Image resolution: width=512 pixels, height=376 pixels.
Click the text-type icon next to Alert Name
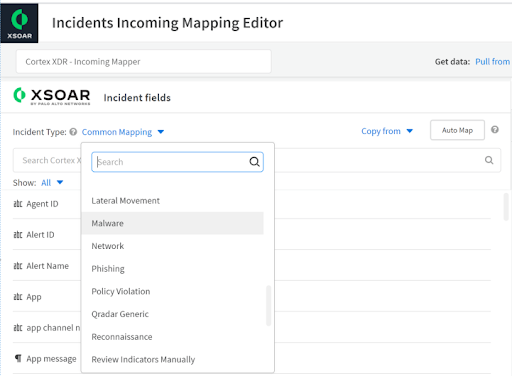click(x=18, y=266)
